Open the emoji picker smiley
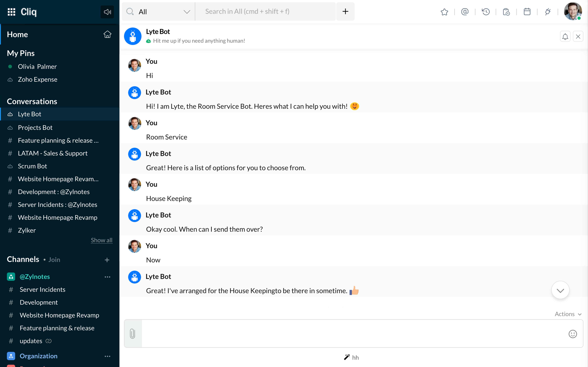This screenshot has width=588, height=367. (572, 334)
